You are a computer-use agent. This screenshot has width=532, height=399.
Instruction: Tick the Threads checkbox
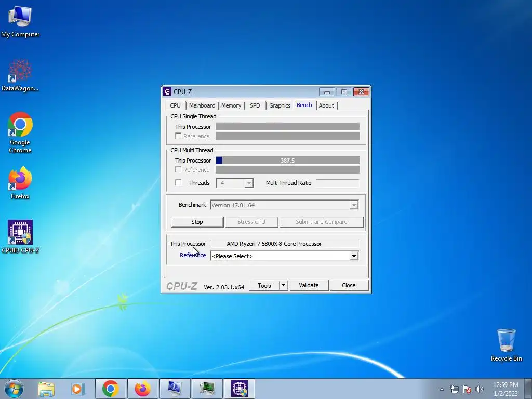tap(178, 182)
